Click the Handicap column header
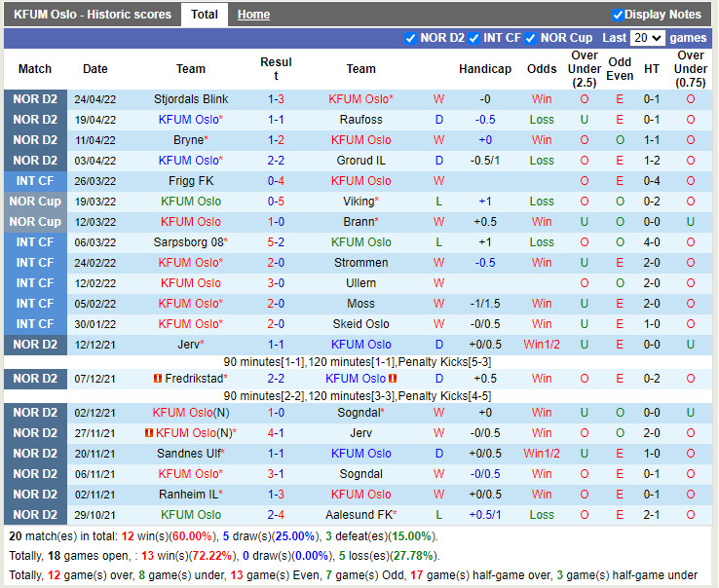Image resolution: width=719 pixels, height=588 pixels. click(484, 69)
